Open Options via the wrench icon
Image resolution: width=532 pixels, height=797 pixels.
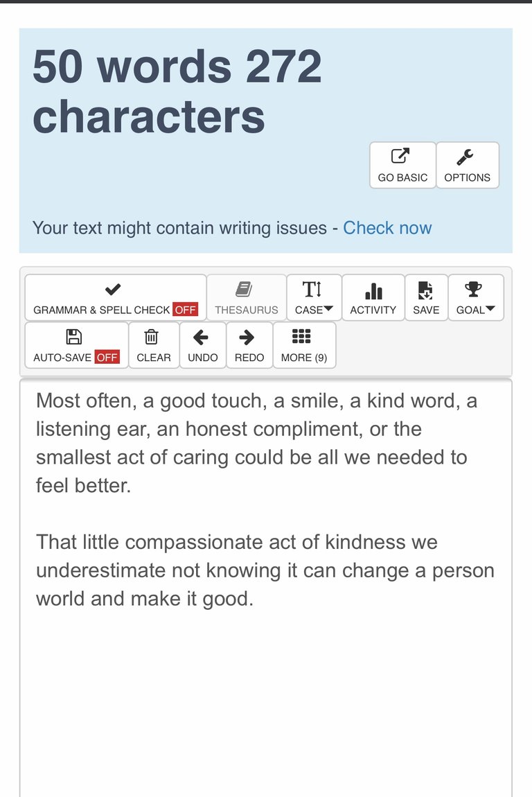[x=465, y=157]
